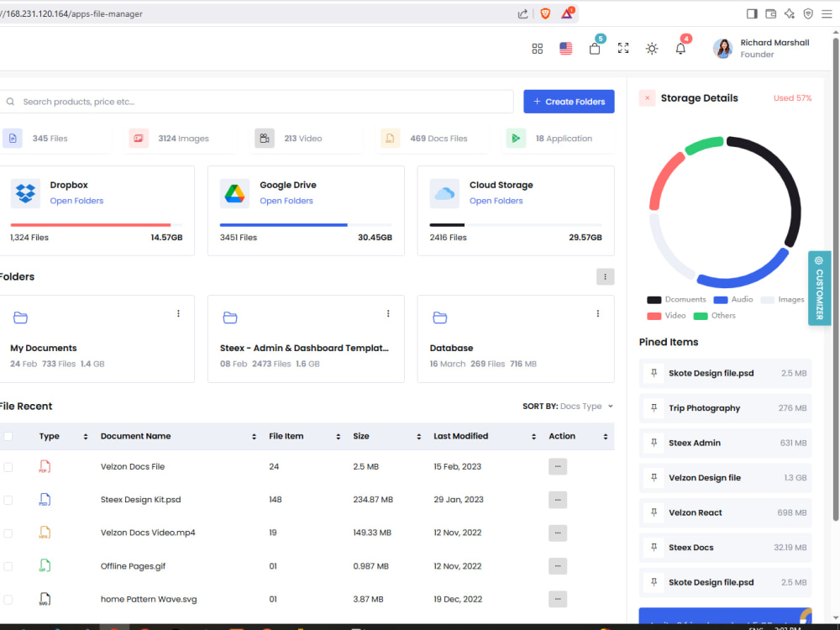Open the Folders section three-dot menu

[x=606, y=277]
